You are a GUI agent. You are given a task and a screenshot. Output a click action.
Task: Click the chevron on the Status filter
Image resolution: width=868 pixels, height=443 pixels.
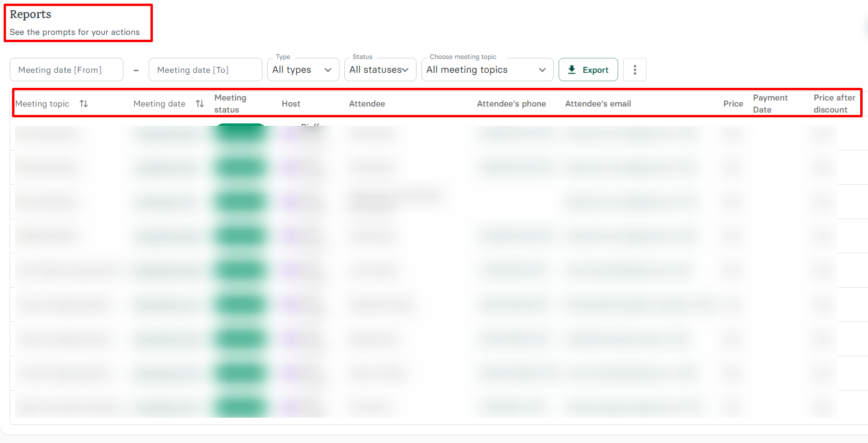tap(405, 69)
